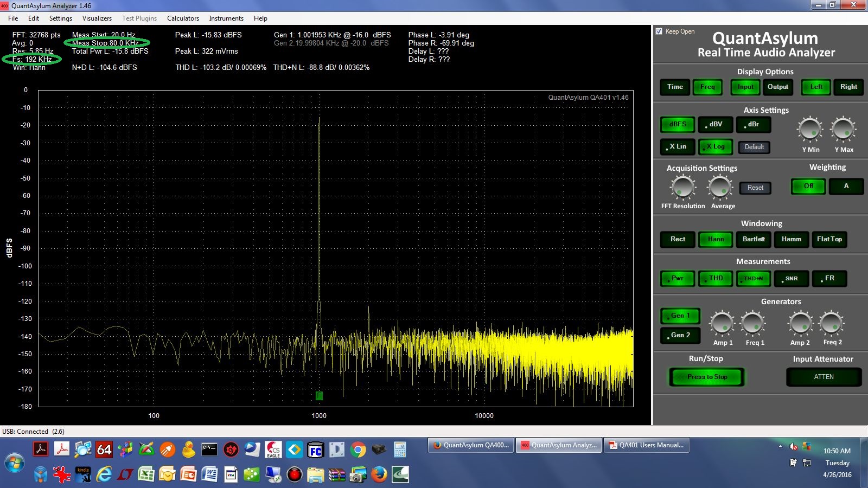The width and height of the screenshot is (868, 488).
Task: Toggle the THD+N measurement
Action: point(753,279)
